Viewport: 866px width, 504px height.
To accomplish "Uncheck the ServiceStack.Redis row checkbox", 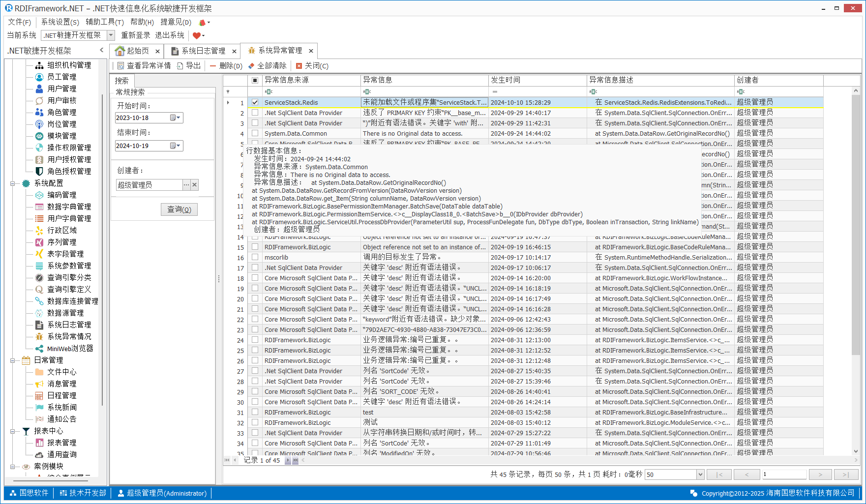I will [255, 102].
